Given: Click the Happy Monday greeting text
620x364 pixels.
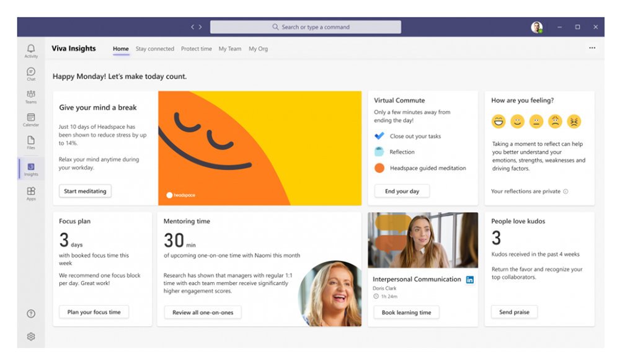Looking at the screenshot, I should click(x=120, y=76).
